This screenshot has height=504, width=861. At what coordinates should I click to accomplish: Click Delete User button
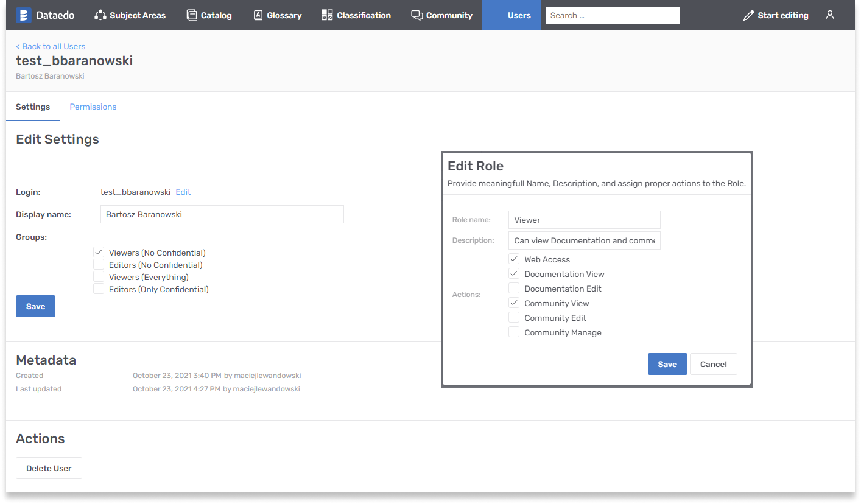click(49, 468)
